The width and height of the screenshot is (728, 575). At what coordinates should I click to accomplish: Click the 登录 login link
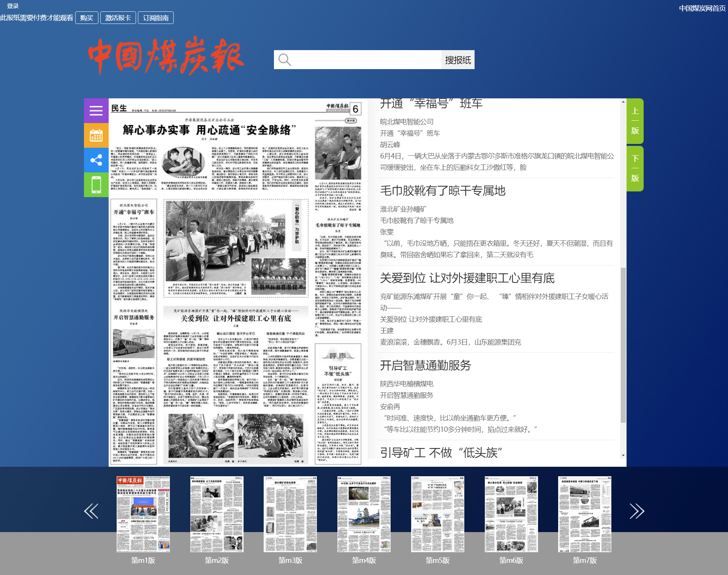[x=13, y=6]
